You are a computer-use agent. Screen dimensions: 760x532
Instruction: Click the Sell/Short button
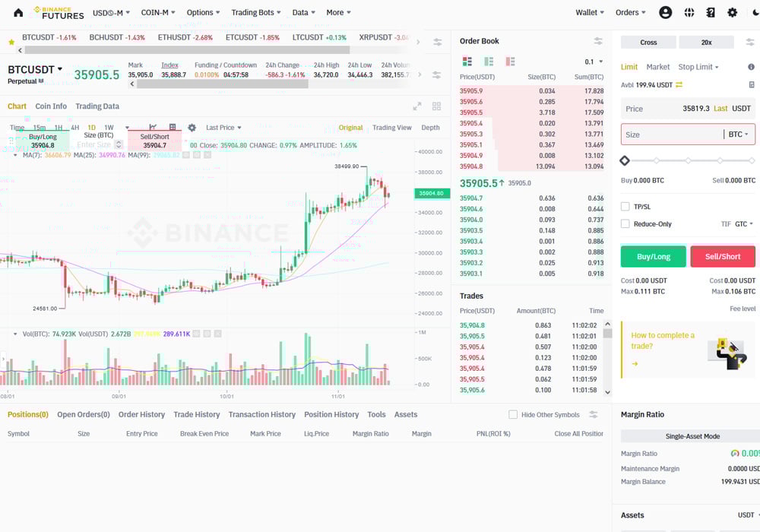723,256
